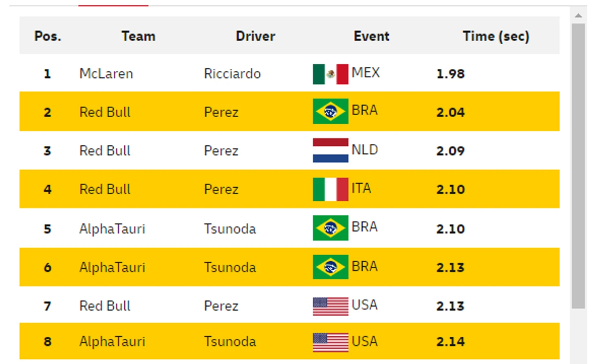Click the scrollbar up arrow
Screen dimensions: 595x364
coord(578,15)
